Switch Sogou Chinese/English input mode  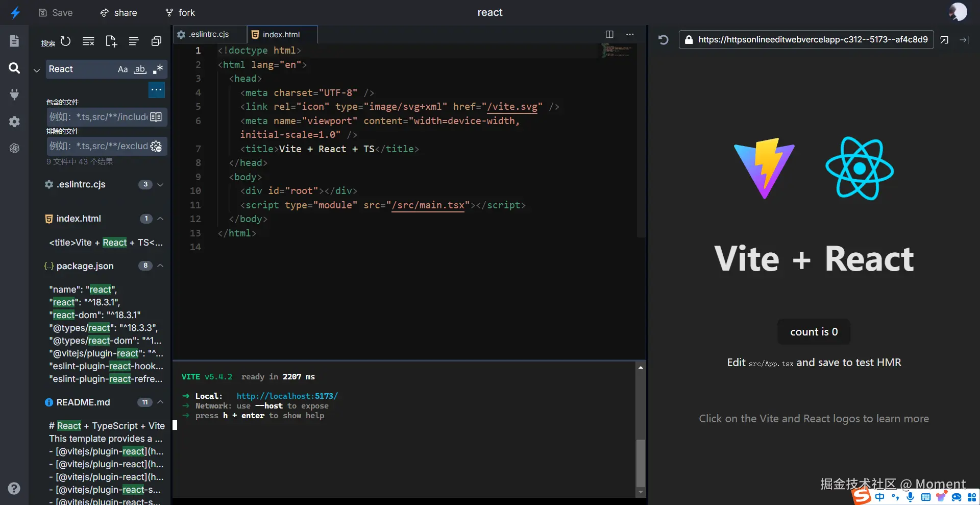tap(880, 497)
